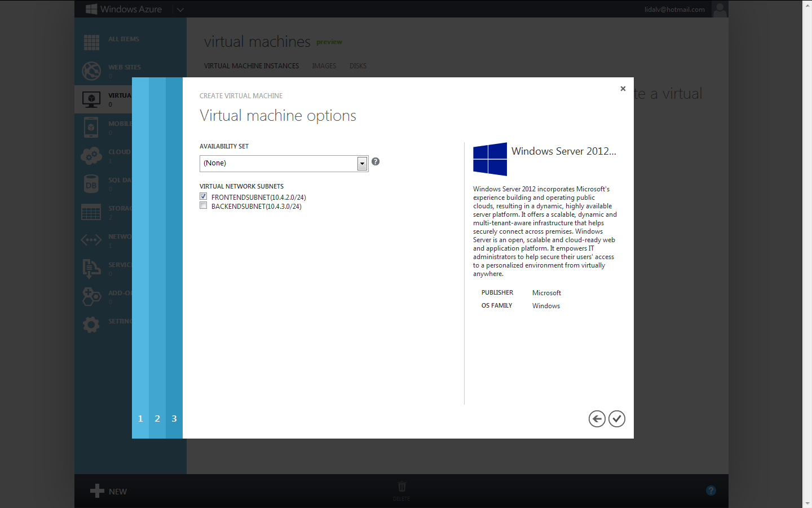The width and height of the screenshot is (812, 508).
Task: Click the Windows Server 2012 logo
Action: pyautogui.click(x=490, y=159)
